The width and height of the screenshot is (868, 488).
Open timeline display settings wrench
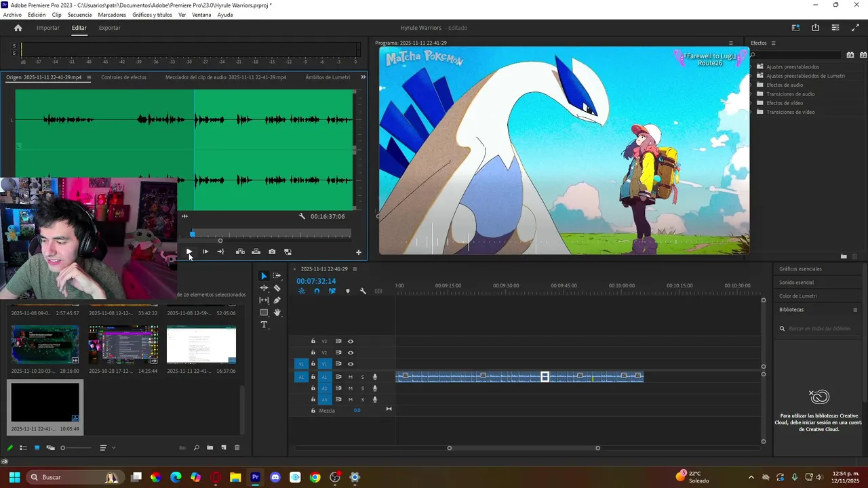coord(363,291)
